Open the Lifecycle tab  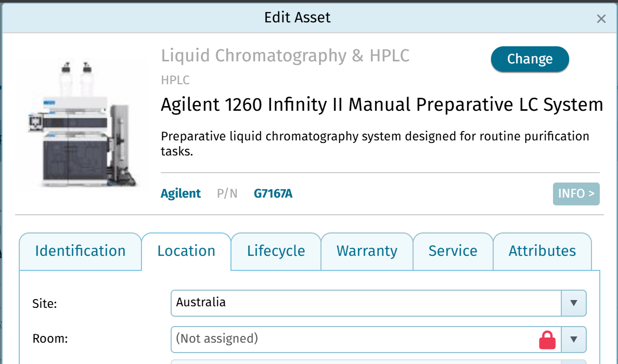click(x=276, y=251)
